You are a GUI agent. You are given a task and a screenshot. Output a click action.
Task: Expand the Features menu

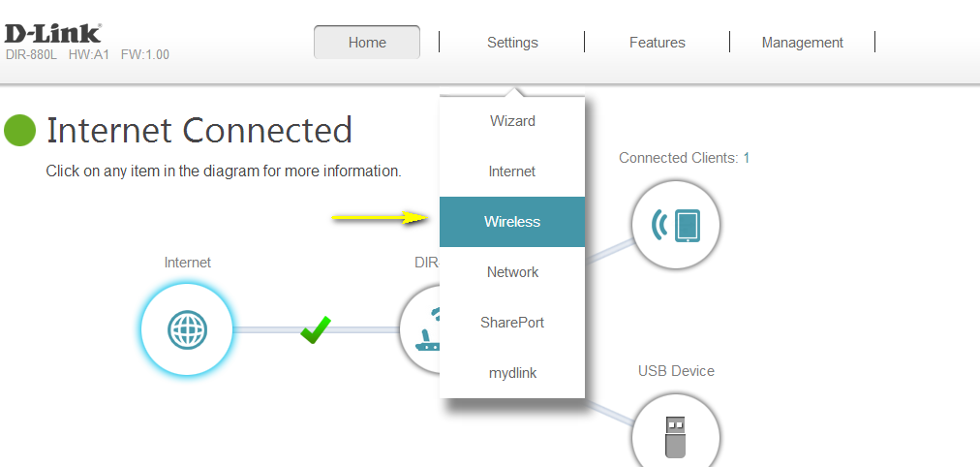coord(657,43)
